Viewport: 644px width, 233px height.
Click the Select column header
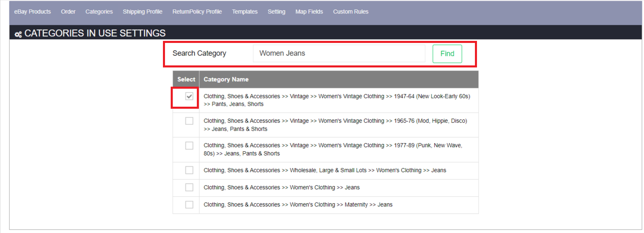point(186,79)
